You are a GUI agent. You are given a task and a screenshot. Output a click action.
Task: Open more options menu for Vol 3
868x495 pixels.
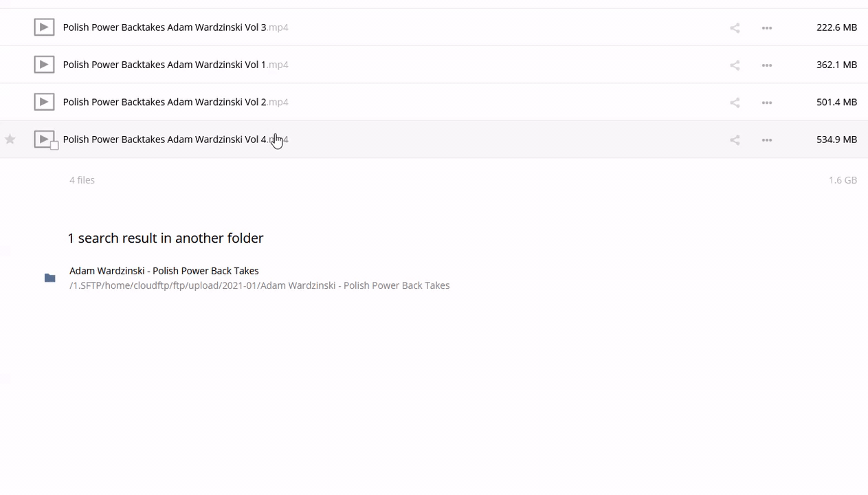[767, 27]
